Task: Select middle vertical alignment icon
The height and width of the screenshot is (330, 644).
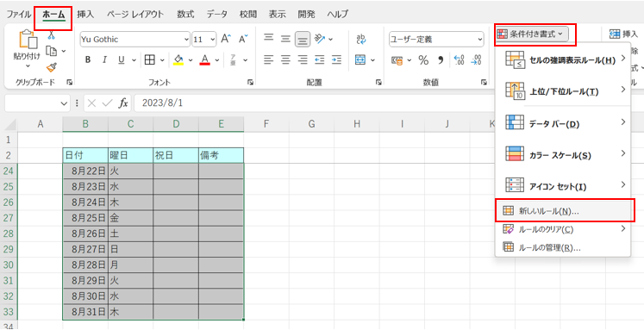Action: pyautogui.click(x=286, y=39)
